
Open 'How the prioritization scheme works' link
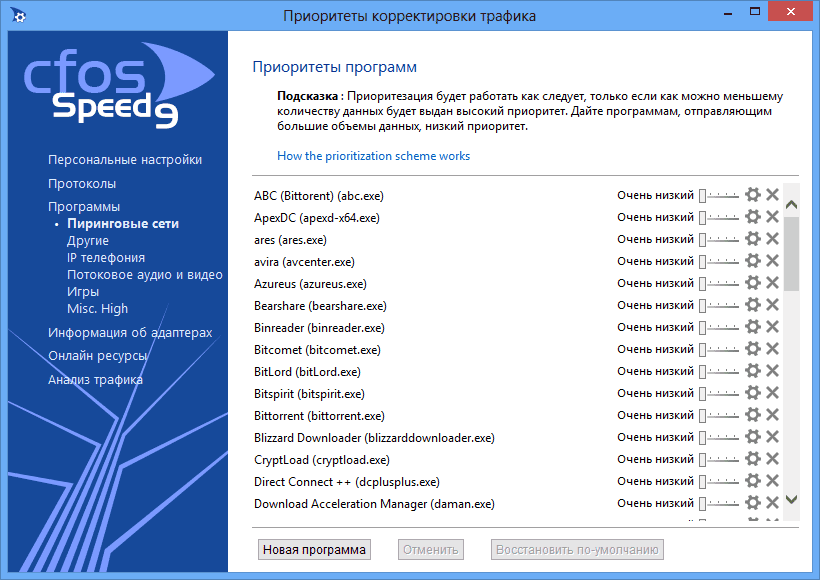click(373, 156)
